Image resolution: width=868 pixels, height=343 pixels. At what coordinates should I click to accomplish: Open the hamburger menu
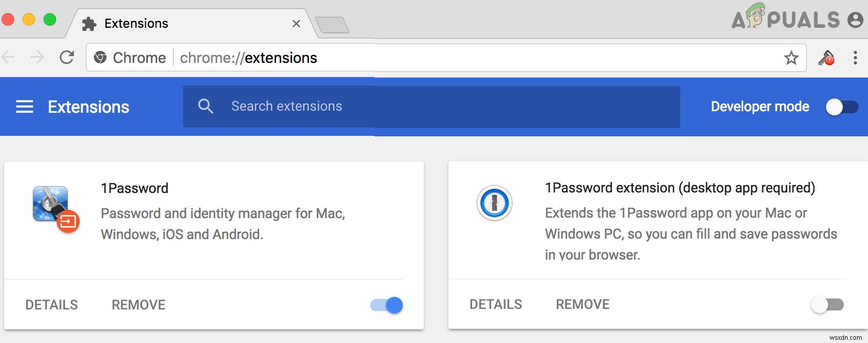coord(24,106)
